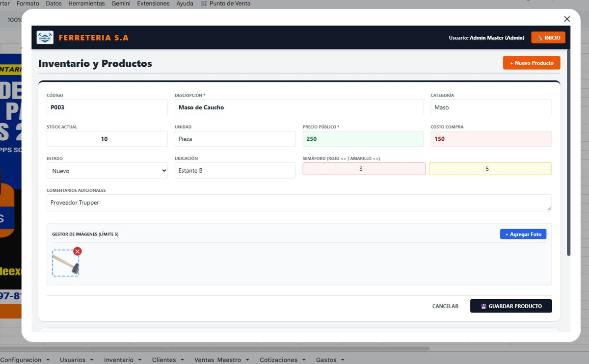Go to Inicio with the orange button
Screen dimensions: 589x364
click(548, 38)
